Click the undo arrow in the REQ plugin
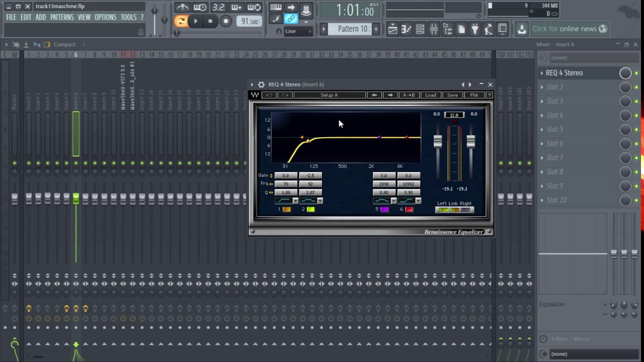Screen dimensions: 644x362 (269, 95)
